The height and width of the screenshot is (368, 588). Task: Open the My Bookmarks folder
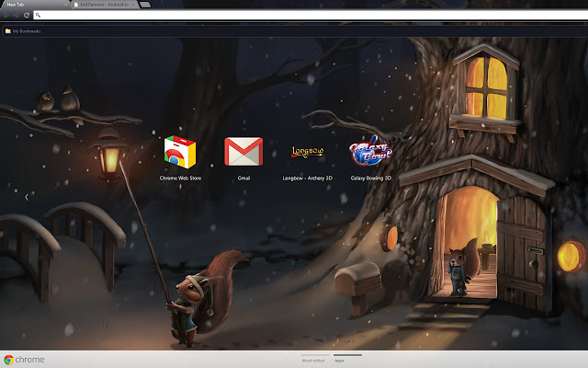click(x=23, y=31)
